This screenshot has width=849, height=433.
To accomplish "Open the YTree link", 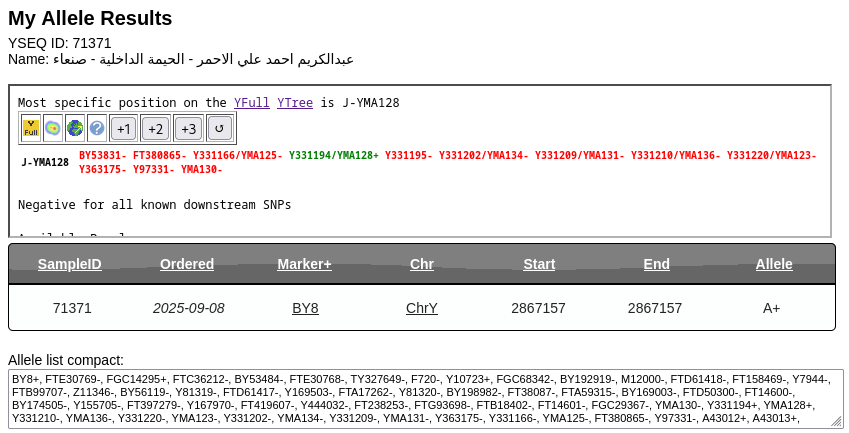I will [295, 103].
